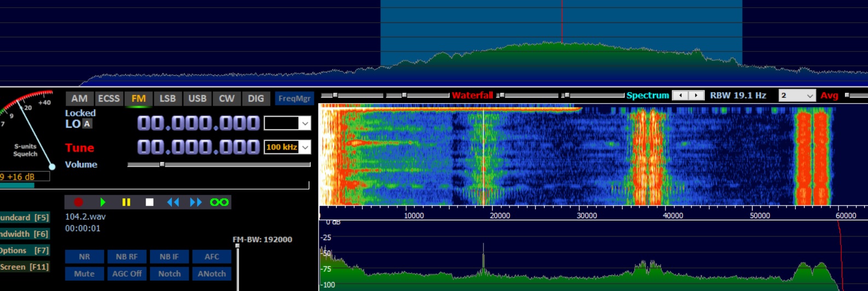
Task: Click the red tuning line in the RF spectrum
Action: click(x=562, y=22)
